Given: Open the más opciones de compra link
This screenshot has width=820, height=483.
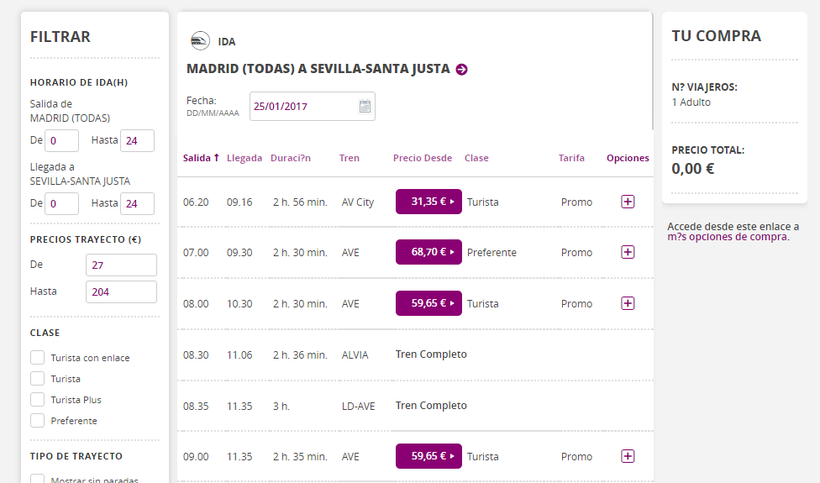Looking at the screenshot, I should click(x=727, y=237).
